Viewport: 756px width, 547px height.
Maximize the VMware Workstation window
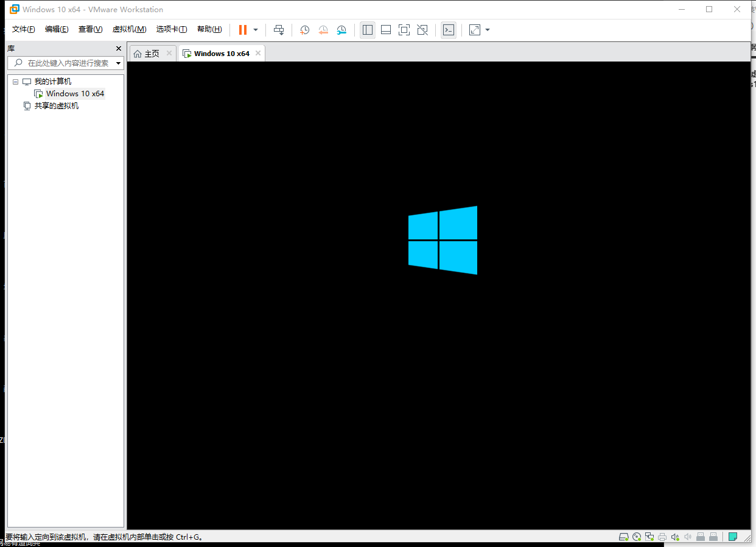[x=709, y=9]
